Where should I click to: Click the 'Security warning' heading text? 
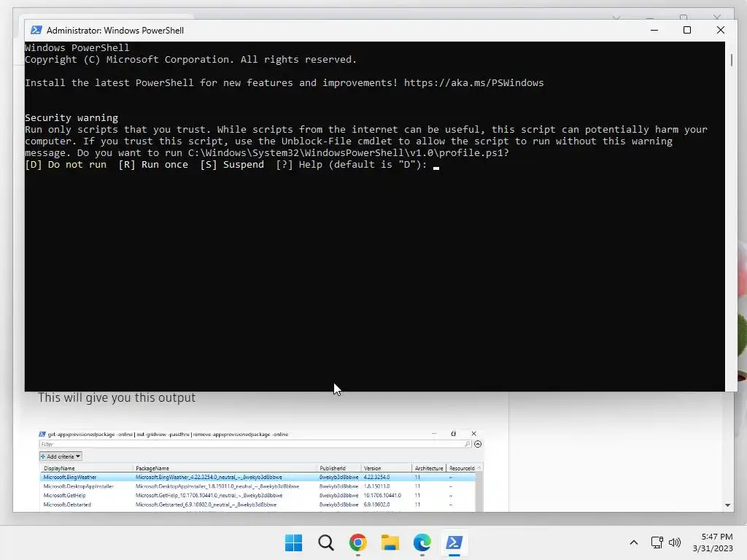[71, 117]
